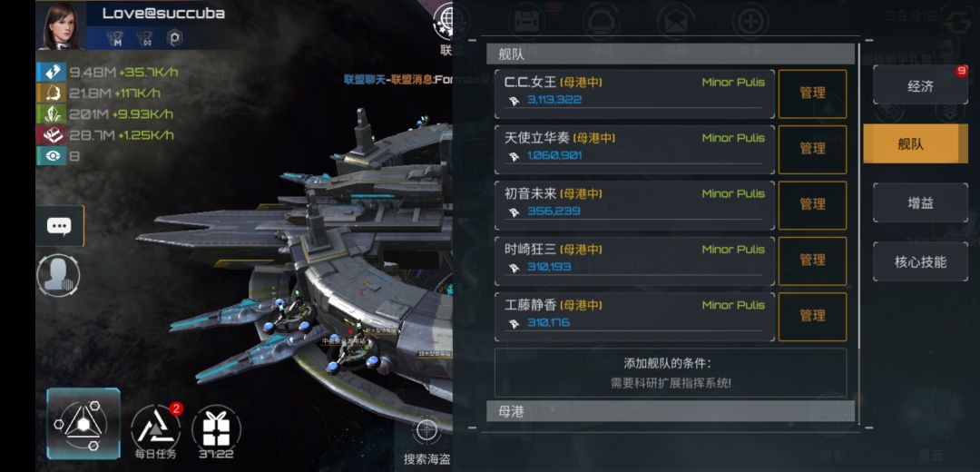The width and height of the screenshot is (980, 472).
Task: Click 管理 for 工藤静香 fleet
Action: click(x=812, y=317)
